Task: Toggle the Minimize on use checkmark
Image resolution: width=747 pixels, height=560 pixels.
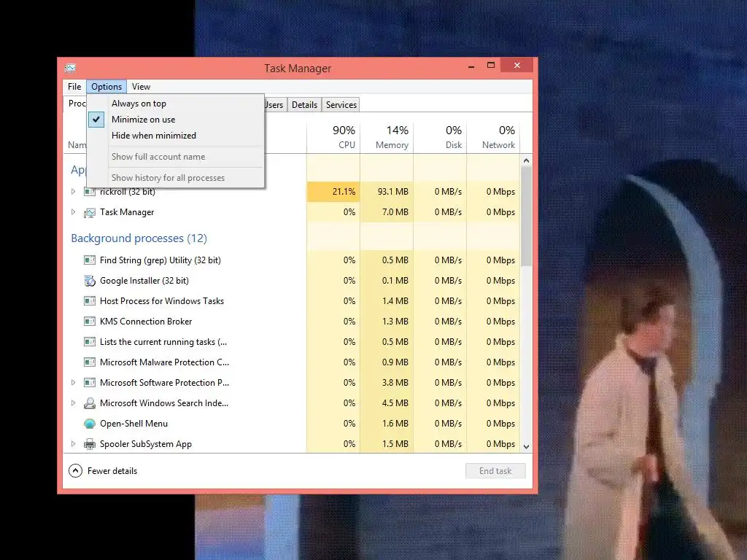Action: click(x=96, y=120)
